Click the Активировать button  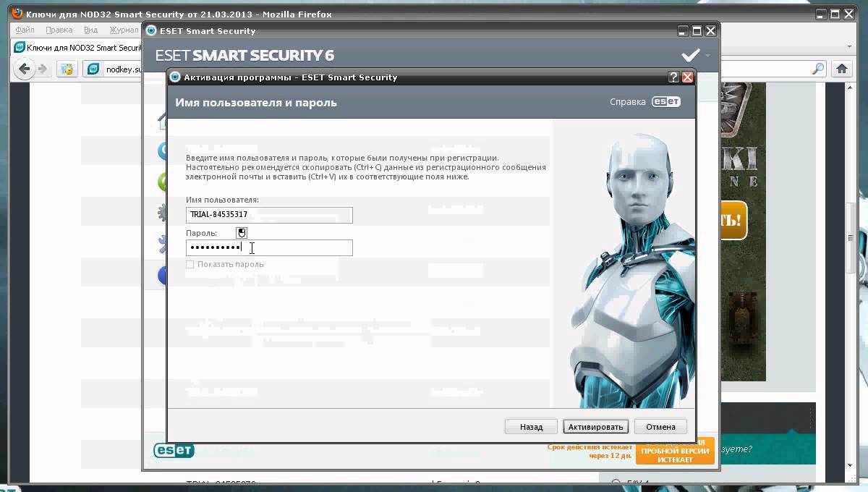pyautogui.click(x=595, y=427)
